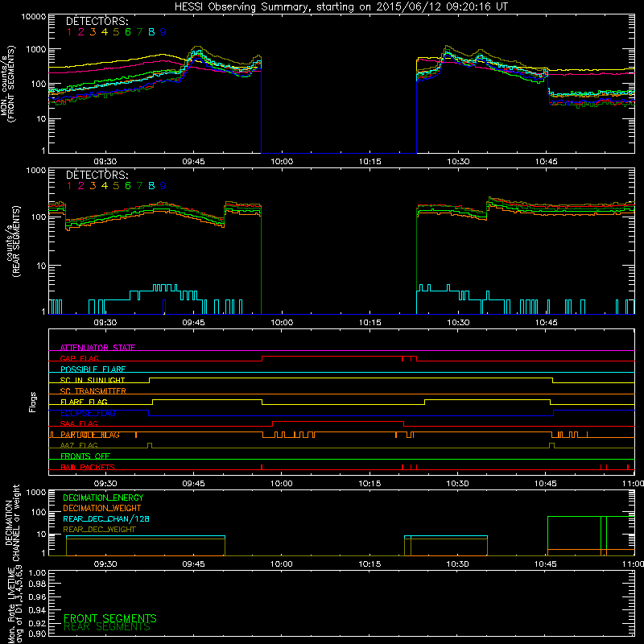Click the 0.94 tick on livetime axis
Image resolution: width=644 pixels, height=644 pixels.
[37, 610]
